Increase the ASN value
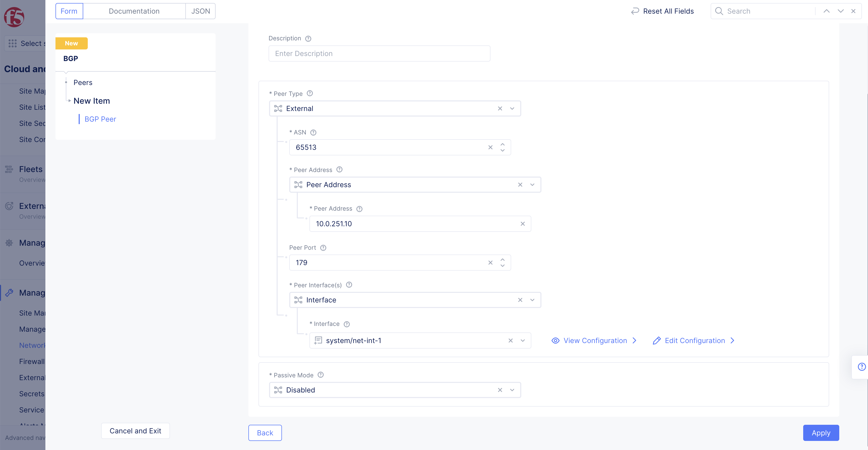Viewport: 868px width, 450px height. tap(502, 144)
